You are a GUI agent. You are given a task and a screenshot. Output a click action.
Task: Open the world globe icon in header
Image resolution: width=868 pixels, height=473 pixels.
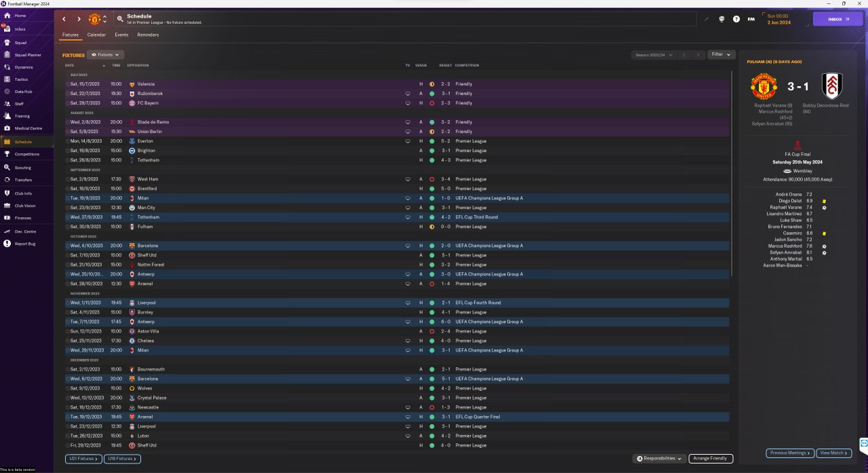(x=722, y=19)
